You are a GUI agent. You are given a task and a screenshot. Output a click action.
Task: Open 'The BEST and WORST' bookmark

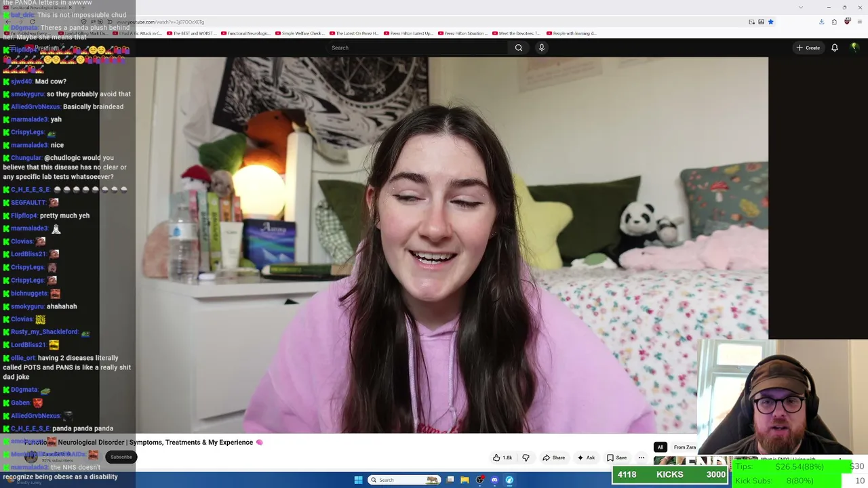(x=191, y=33)
